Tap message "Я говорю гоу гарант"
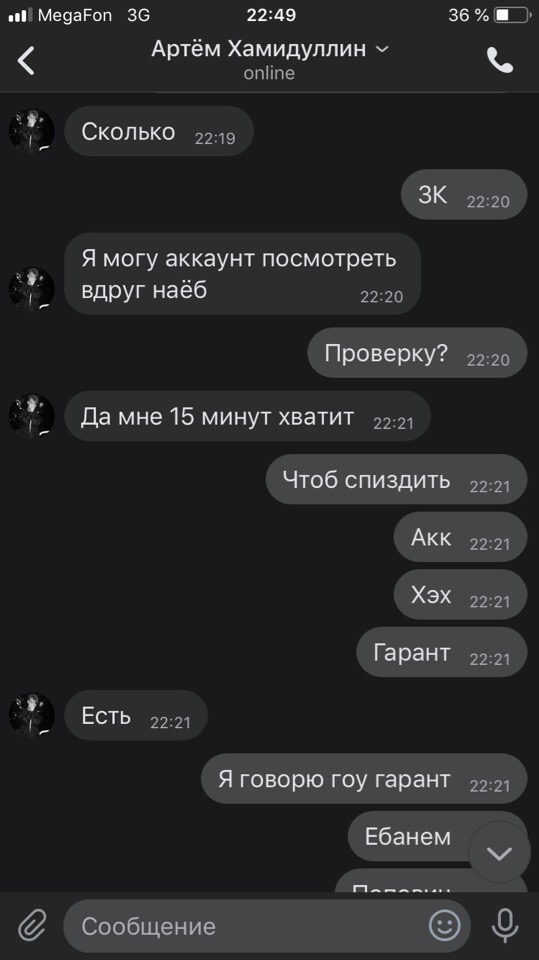Image resolution: width=539 pixels, height=960 pixels. [364, 779]
